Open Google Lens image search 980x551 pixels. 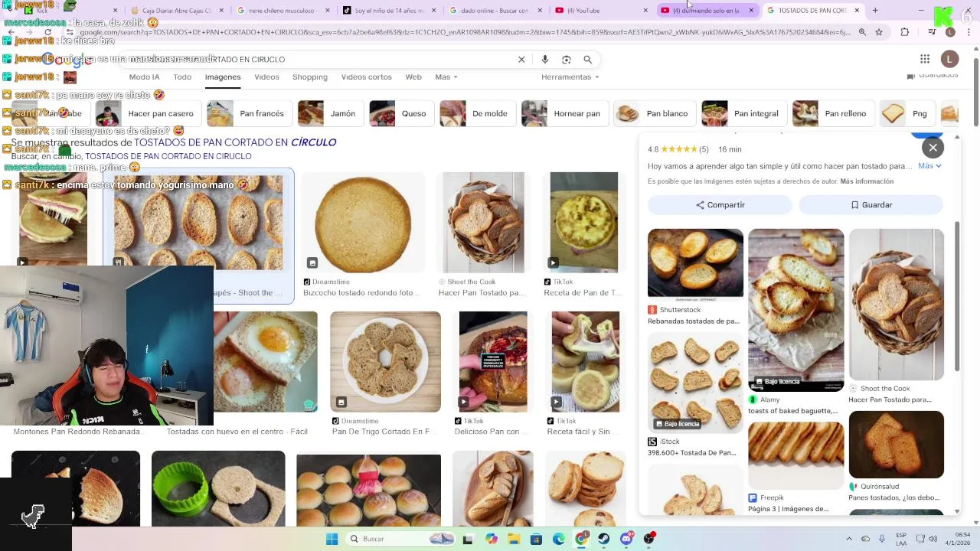click(567, 60)
